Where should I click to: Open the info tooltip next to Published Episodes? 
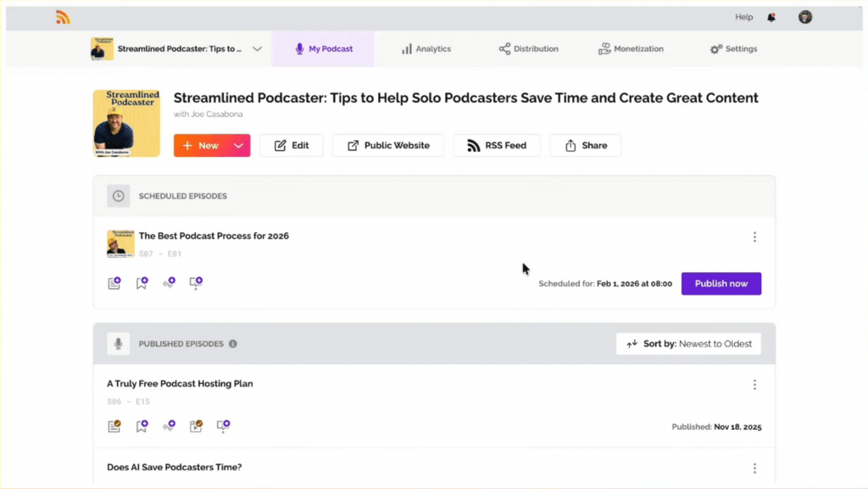233,344
